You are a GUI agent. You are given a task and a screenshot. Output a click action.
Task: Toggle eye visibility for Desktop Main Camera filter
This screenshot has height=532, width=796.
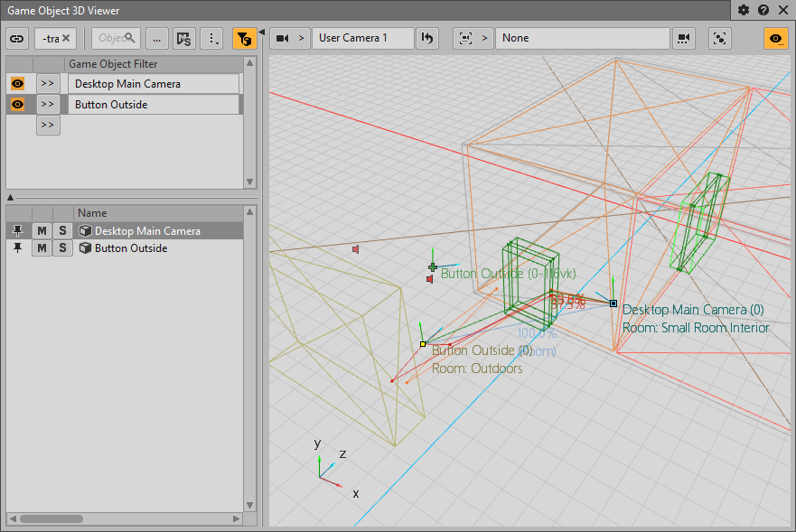pos(17,83)
